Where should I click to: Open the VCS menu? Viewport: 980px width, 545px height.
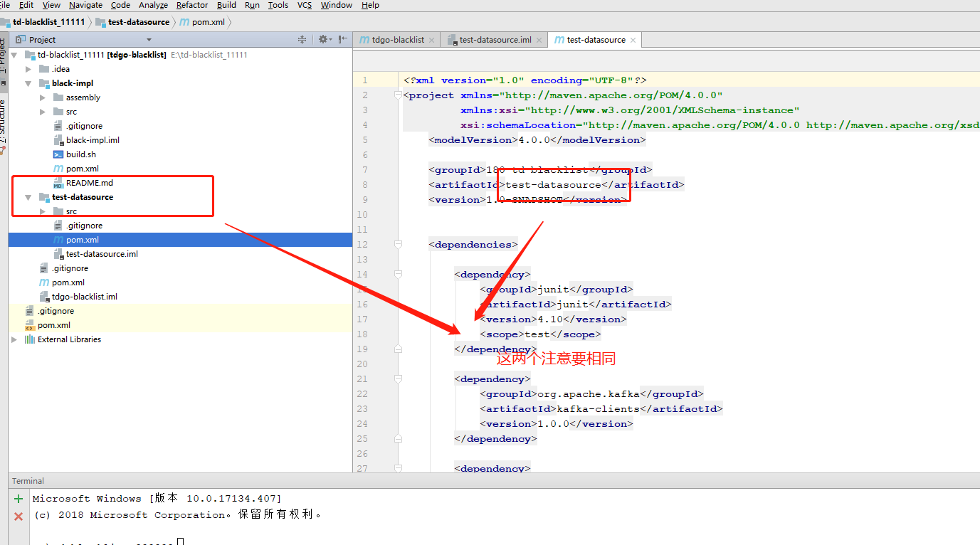304,5
